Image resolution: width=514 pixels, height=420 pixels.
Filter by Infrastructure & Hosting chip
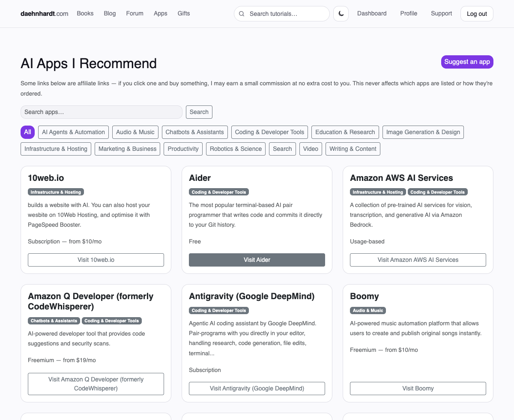tap(56, 149)
